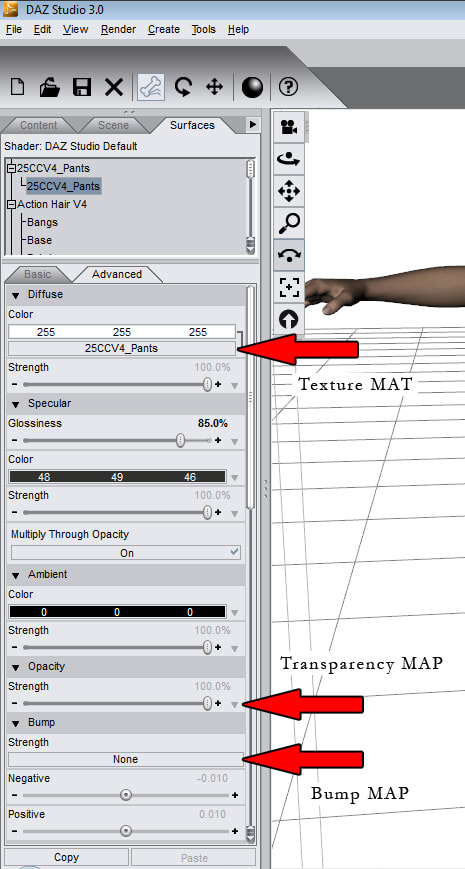Switch to the Content tab
Viewport: 465px width, 869px height.
click(x=39, y=125)
